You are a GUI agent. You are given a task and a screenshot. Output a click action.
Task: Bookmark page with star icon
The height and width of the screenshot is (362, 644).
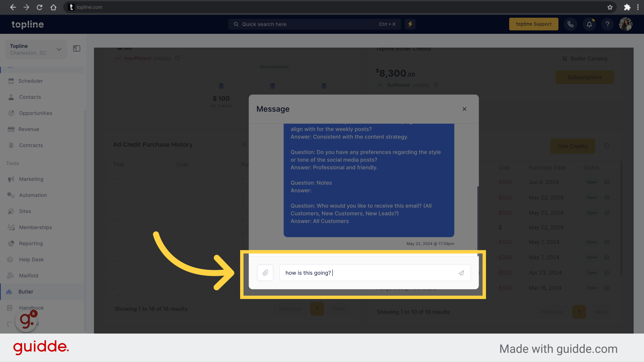[610, 7]
